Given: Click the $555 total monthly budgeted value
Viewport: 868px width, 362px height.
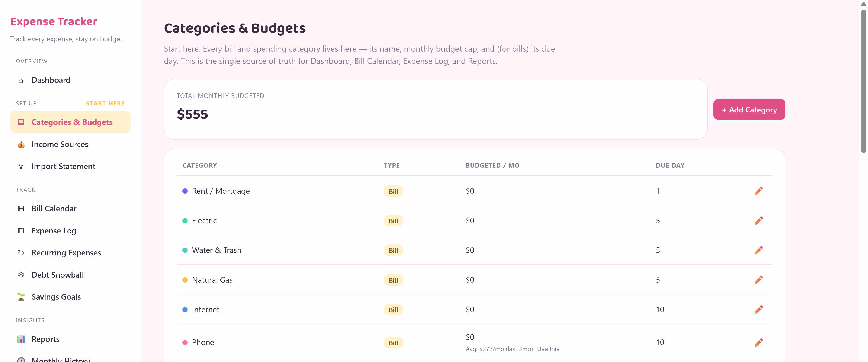Looking at the screenshot, I should (192, 114).
